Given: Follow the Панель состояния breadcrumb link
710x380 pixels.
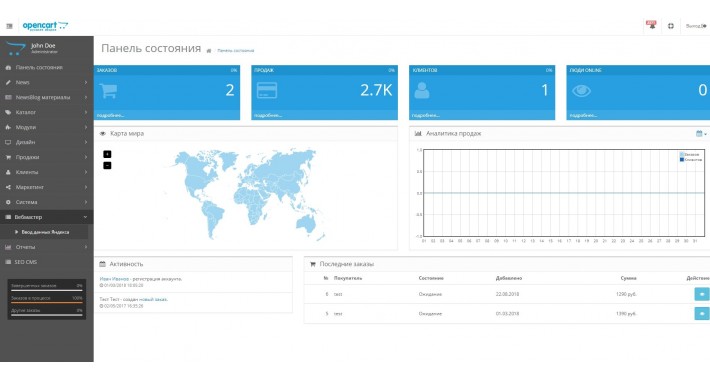Looking at the screenshot, I should (x=235, y=51).
